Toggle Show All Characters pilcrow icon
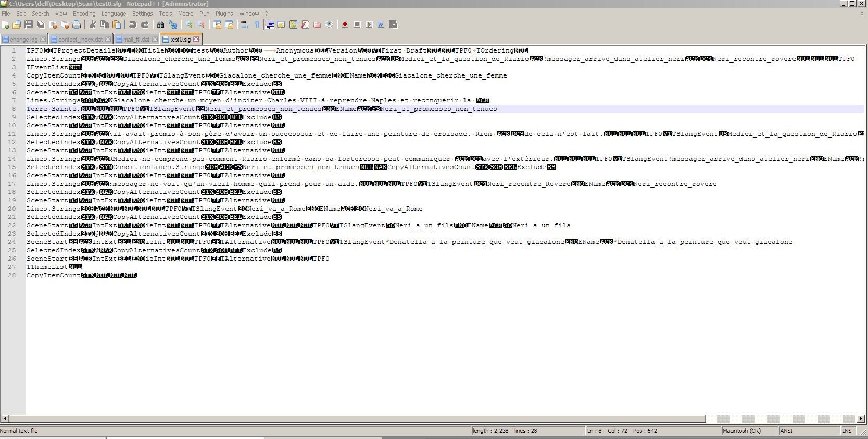This screenshot has height=439, width=868. [x=257, y=24]
